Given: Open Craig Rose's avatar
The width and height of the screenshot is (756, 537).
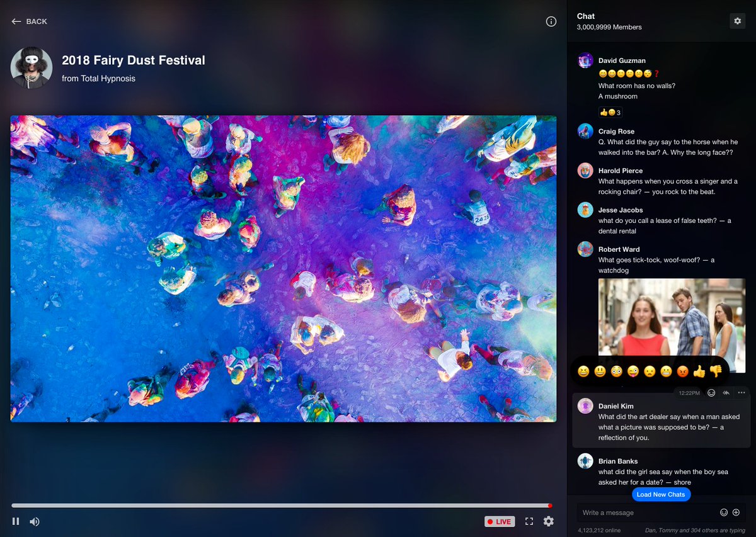Looking at the screenshot, I should pyautogui.click(x=585, y=131).
